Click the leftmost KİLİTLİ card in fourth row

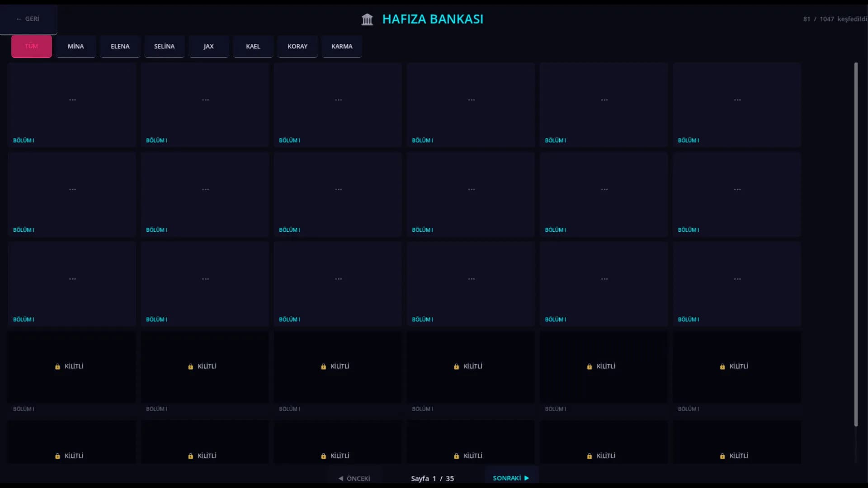coord(72,373)
